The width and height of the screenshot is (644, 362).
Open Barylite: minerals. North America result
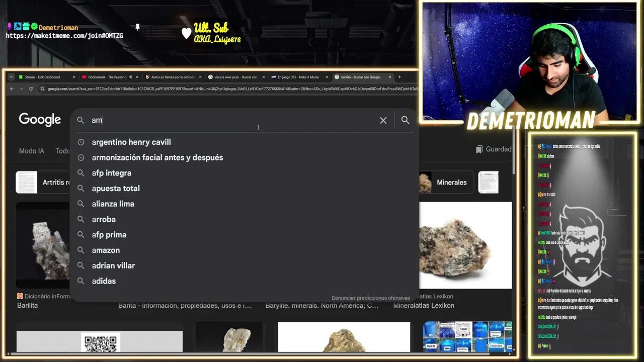click(322, 305)
